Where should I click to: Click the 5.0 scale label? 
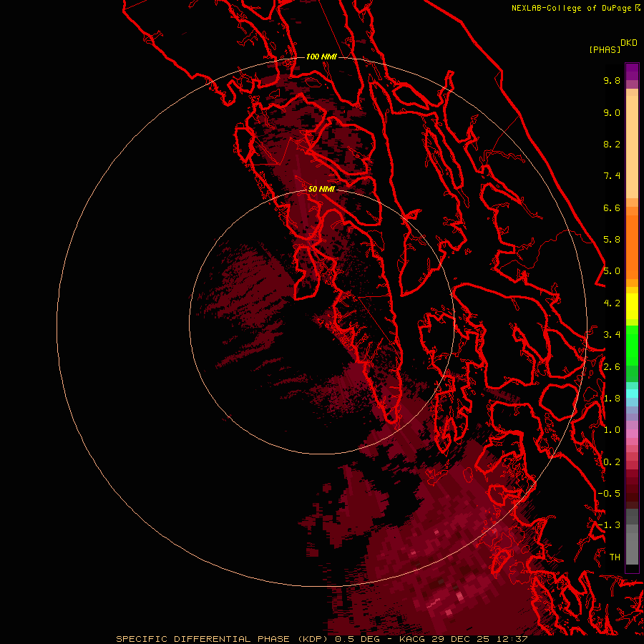coord(612,271)
